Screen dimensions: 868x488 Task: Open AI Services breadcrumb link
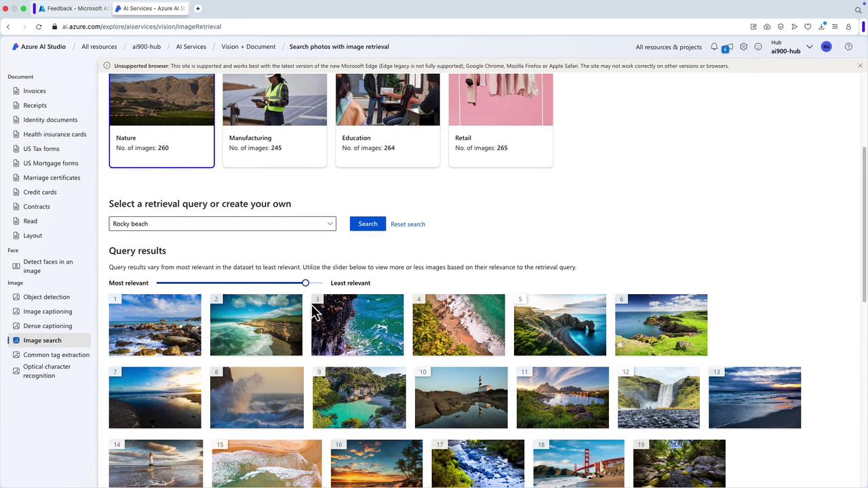point(191,47)
